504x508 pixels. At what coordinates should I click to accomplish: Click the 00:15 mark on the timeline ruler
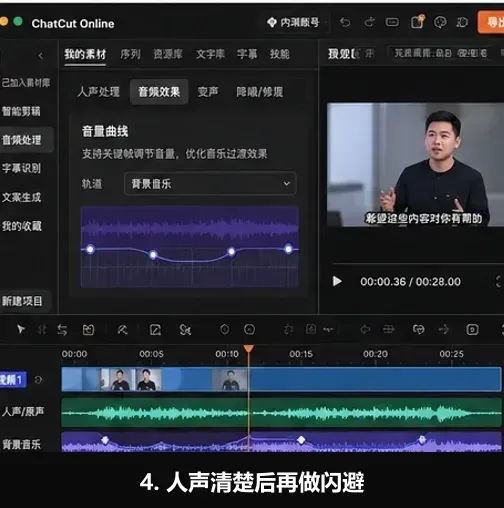click(301, 354)
